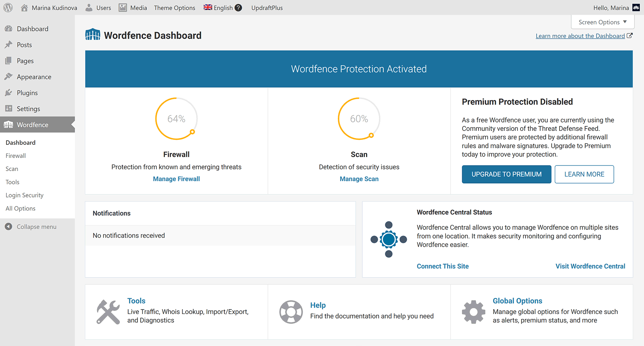644x346 pixels.
Task: Open Wordfence Dashboard submenu item
Action: coord(21,143)
